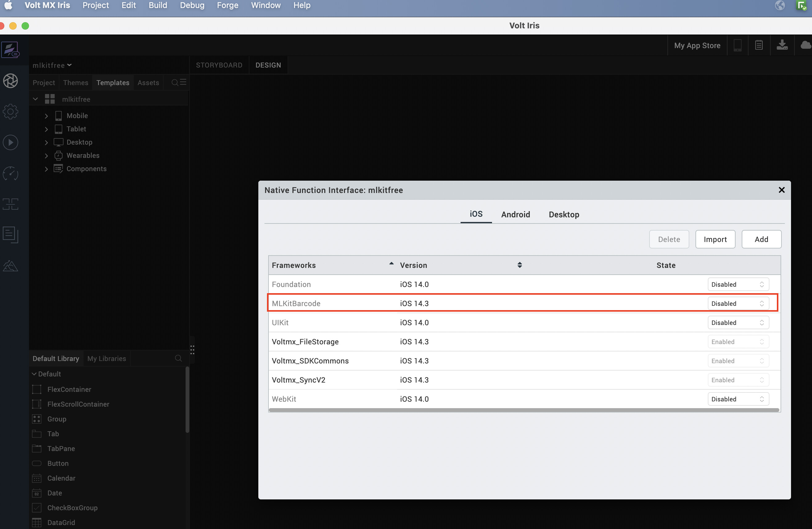Expand the Wearables tree node
Viewport: 812px width, 529px height.
(x=47, y=156)
